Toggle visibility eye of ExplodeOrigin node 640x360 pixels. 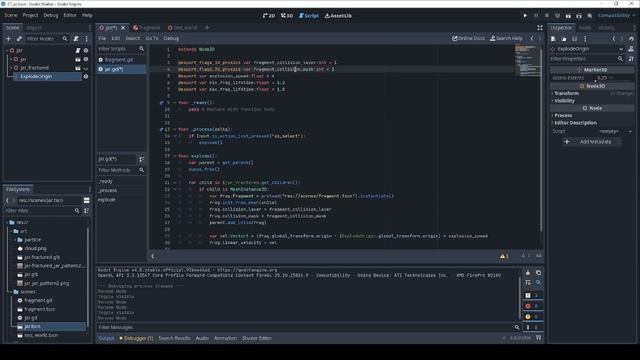coord(86,76)
